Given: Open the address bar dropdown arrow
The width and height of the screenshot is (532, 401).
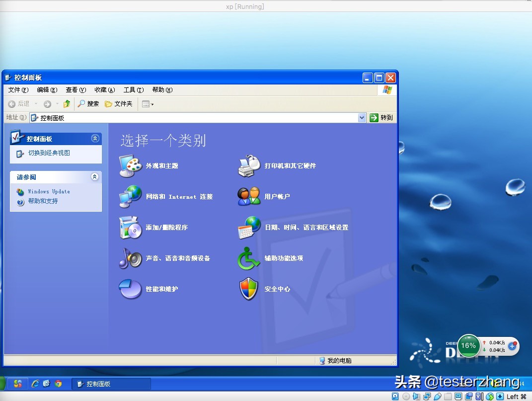Looking at the screenshot, I should 362,118.
